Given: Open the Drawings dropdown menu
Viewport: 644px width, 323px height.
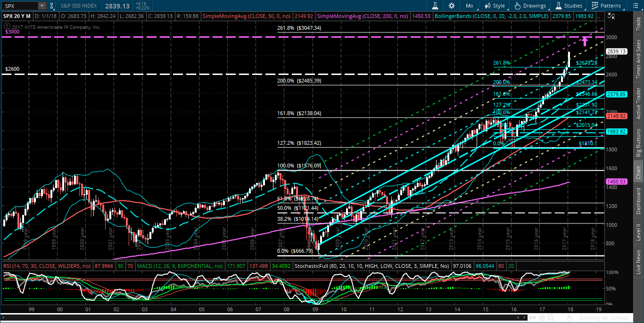Looking at the screenshot, I should [x=530, y=6].
